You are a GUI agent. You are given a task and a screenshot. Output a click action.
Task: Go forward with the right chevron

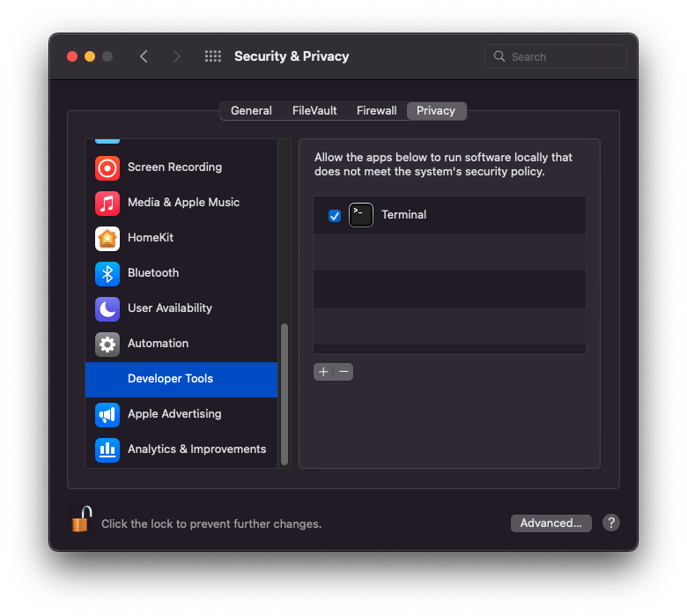pos(176,56)
